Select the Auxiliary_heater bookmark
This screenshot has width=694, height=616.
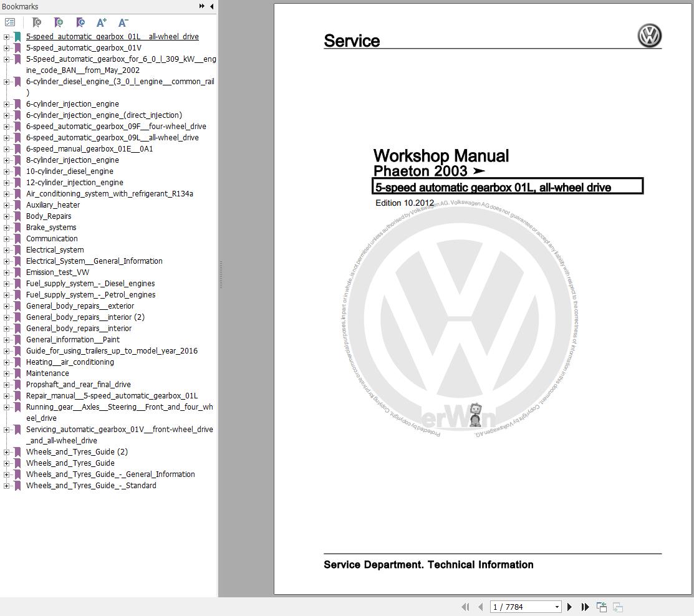pos(52,205)
